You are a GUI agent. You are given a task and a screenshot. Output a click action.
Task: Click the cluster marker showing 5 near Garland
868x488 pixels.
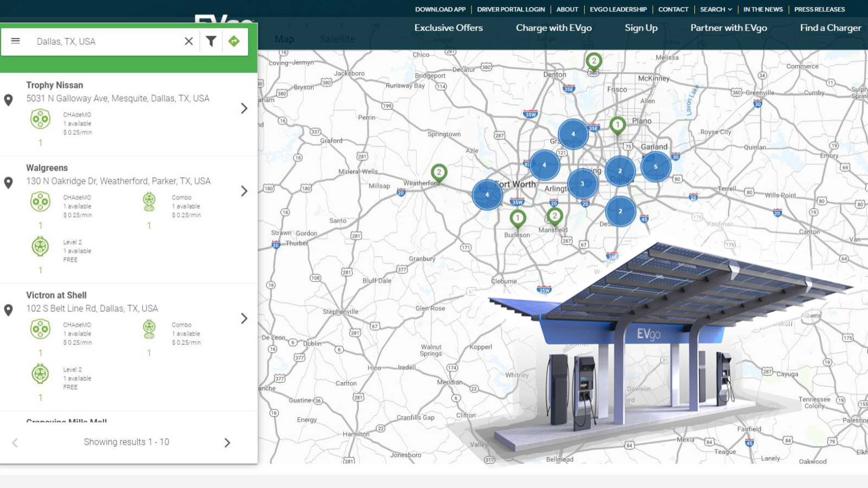[655, 166]
